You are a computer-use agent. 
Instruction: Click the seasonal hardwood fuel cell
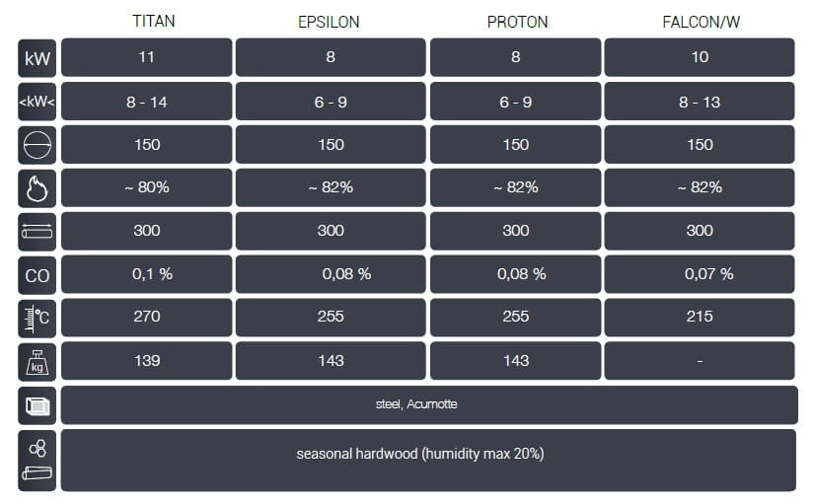tap(428, 455)
